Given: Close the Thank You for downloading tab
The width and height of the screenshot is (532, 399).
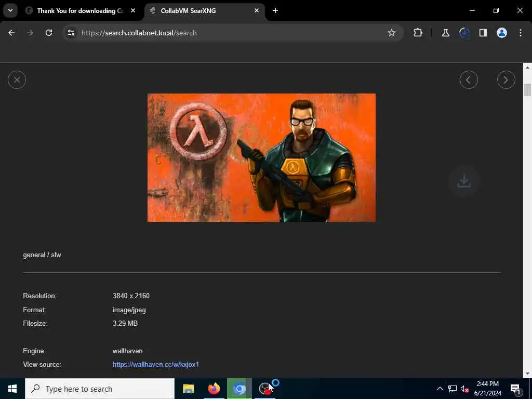Looking at the screenshot, I should [x=133, y=10].
